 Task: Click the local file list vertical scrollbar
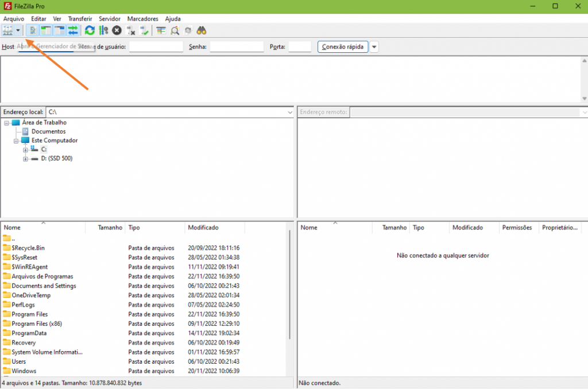[x=289, y=285]
